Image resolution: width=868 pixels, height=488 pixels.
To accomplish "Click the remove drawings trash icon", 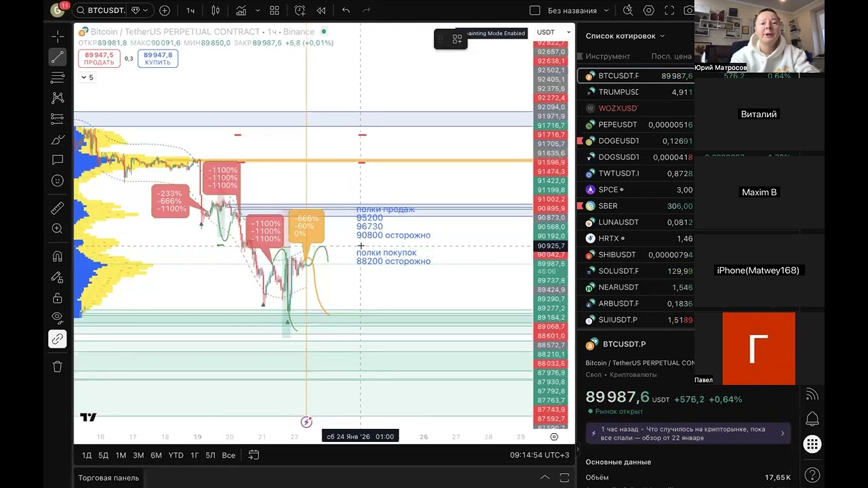I will (x=58, y=367).
